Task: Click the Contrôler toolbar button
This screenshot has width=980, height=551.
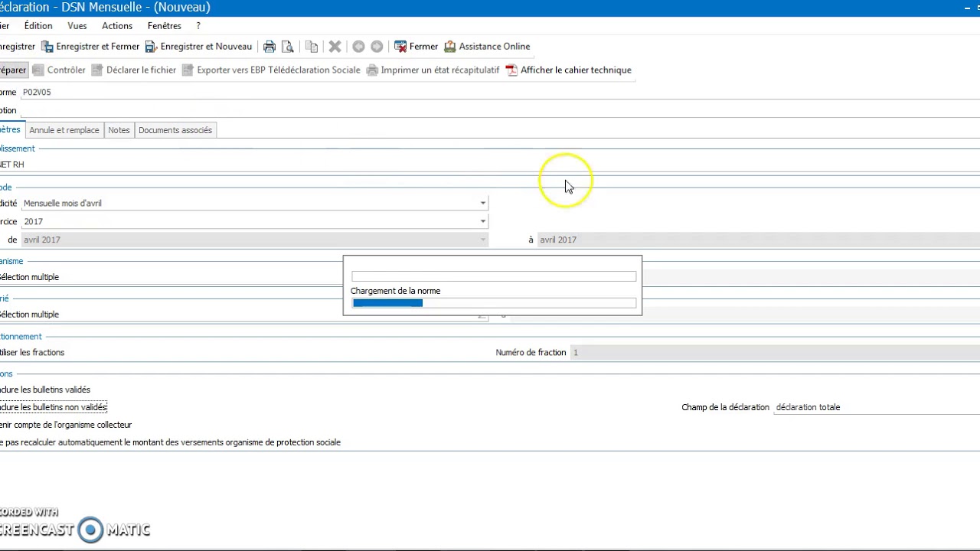Action: (58, 70)
